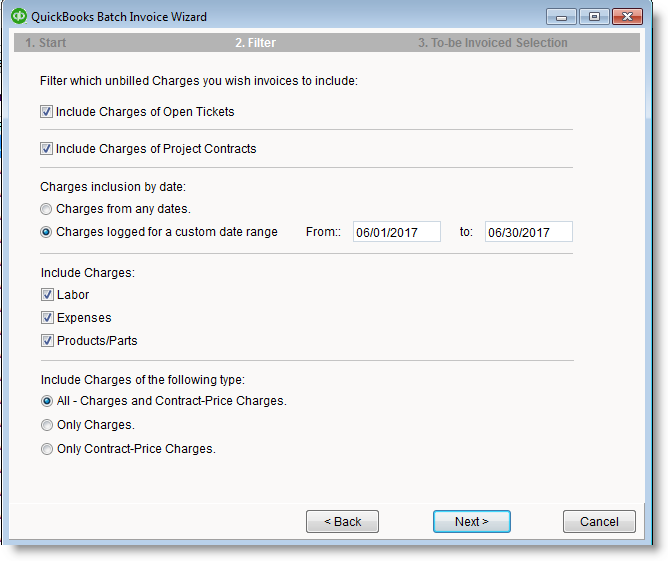This screenshot has width=670, height=563.
Task: Click the 2. Filter wizard step
Action: [x=255, y=43]
